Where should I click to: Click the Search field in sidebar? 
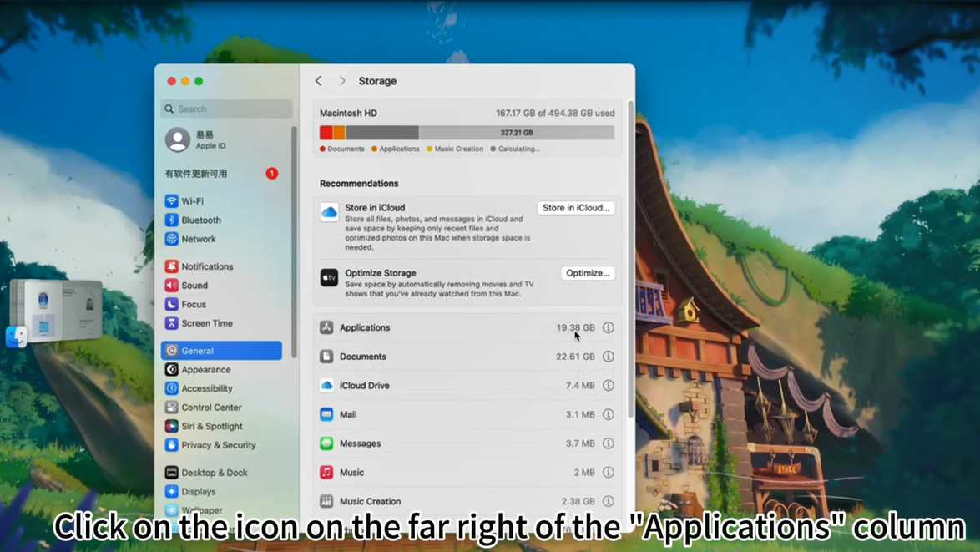(x=226, y=109)
